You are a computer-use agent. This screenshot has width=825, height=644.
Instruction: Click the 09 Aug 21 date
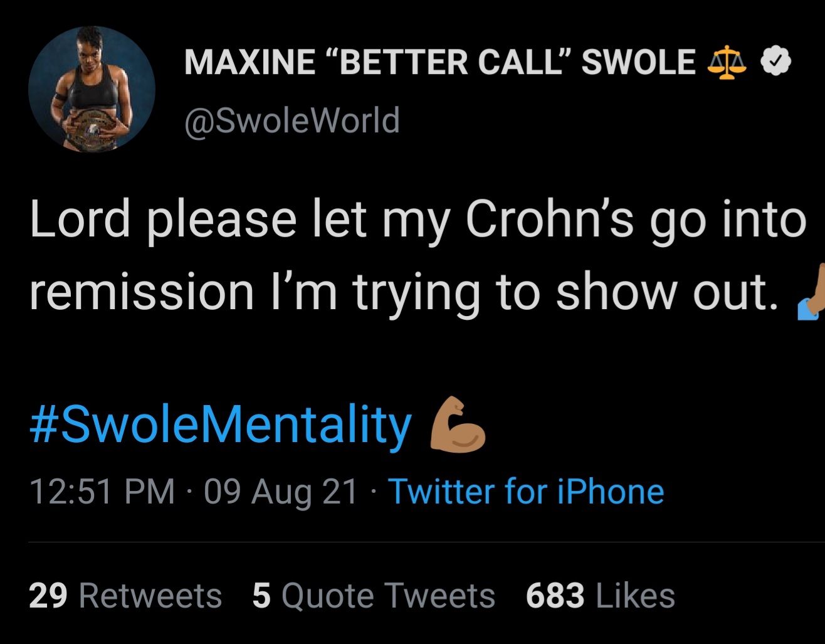coord(280,491)
